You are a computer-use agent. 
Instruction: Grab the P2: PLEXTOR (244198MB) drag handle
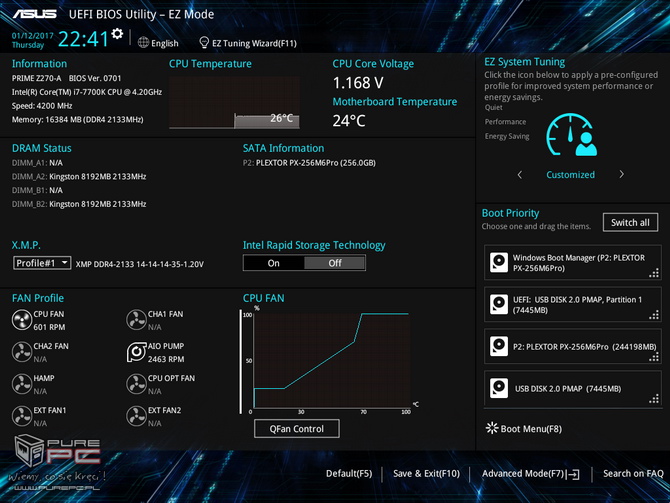654,357
